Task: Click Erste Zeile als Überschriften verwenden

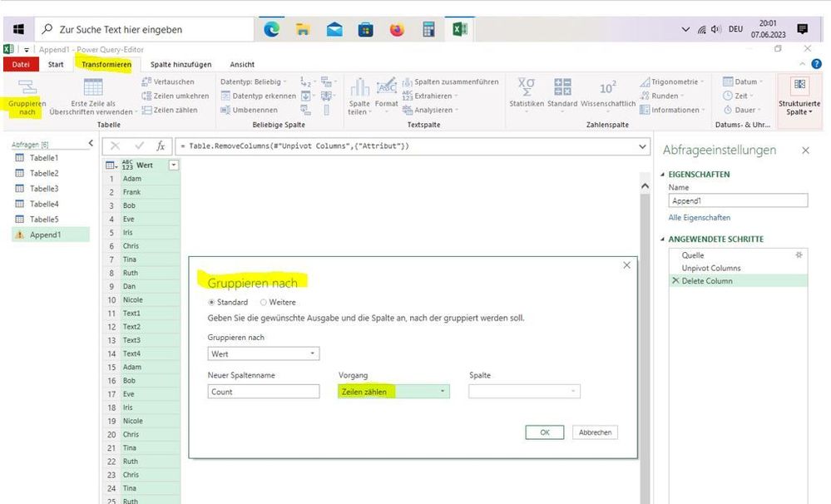Action: point(92,98)
